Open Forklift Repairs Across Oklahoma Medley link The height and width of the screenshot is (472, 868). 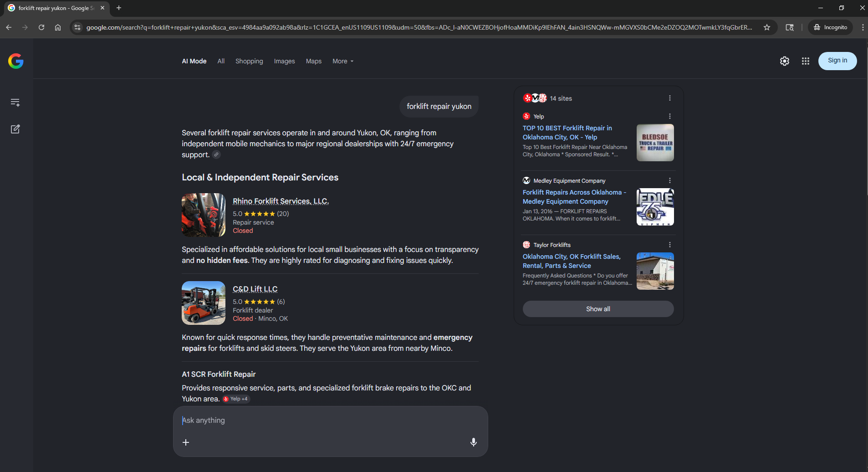[574, 197]
